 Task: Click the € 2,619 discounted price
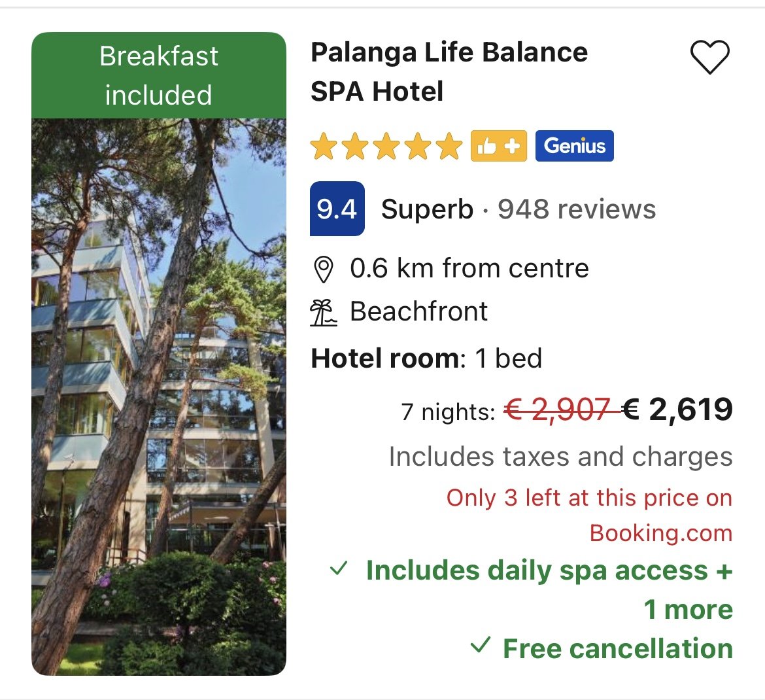click(677, 410)
